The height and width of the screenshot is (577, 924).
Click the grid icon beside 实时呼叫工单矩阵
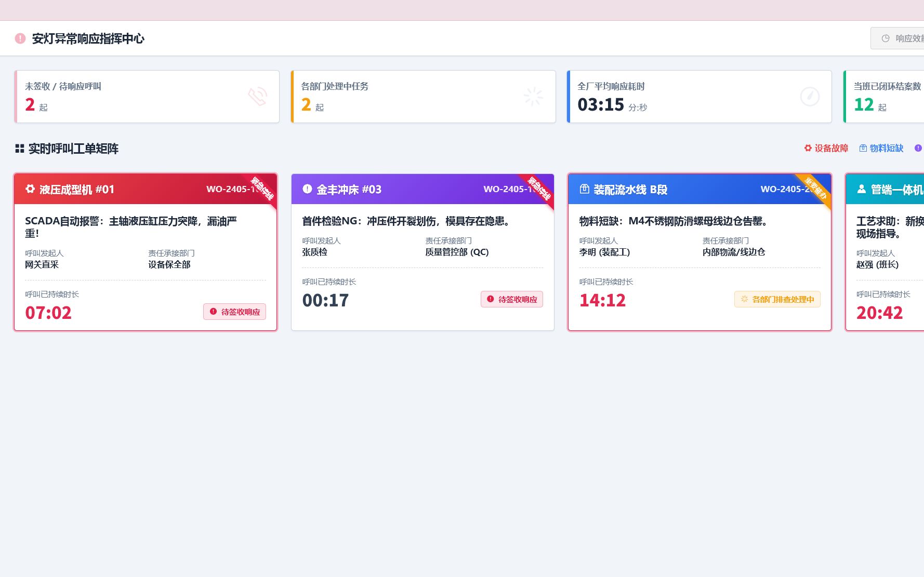(x=20, y=149)
